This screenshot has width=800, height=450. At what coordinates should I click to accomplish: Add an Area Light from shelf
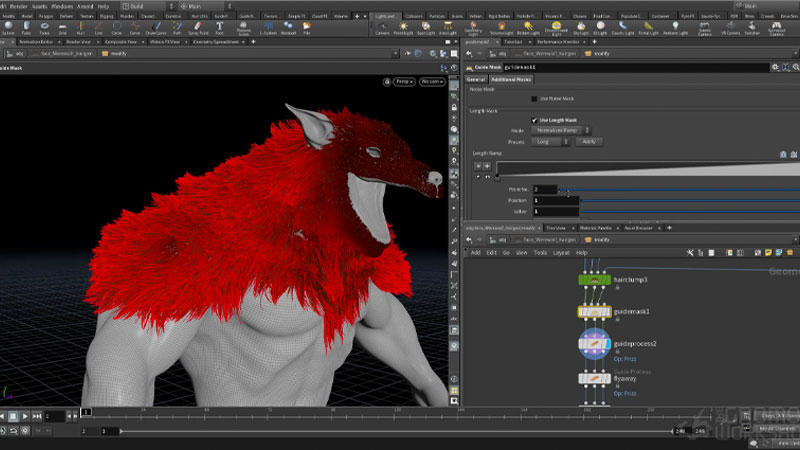[448, 28]
